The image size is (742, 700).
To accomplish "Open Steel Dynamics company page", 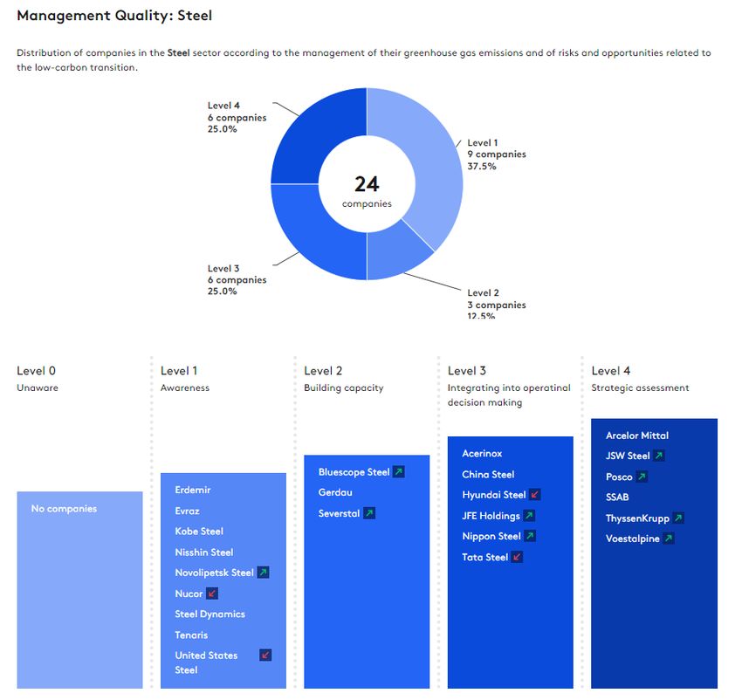I will [210, 614].
